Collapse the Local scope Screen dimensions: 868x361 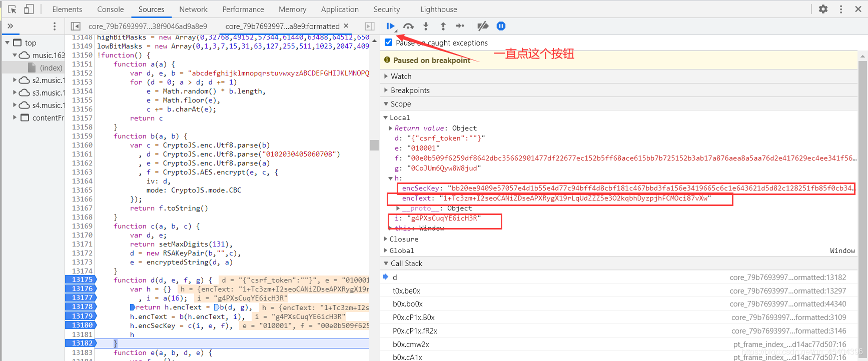pyautogui.click(x=386, y=117)
